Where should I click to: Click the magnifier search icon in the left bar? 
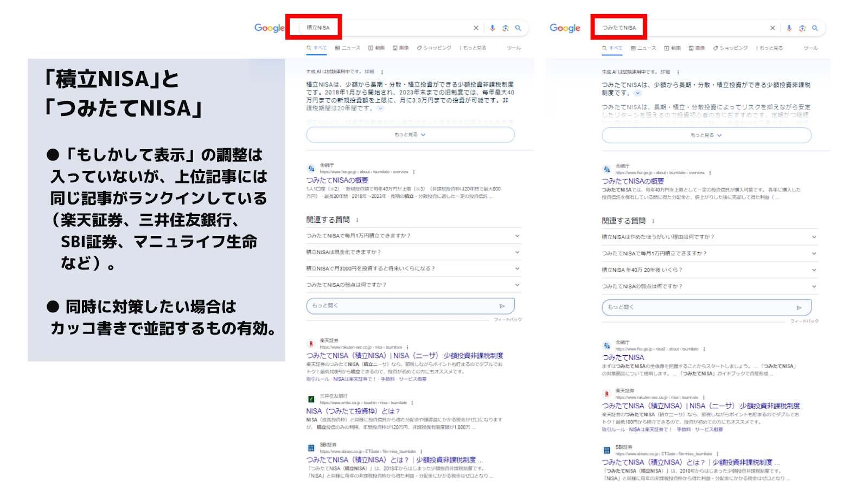518,28
